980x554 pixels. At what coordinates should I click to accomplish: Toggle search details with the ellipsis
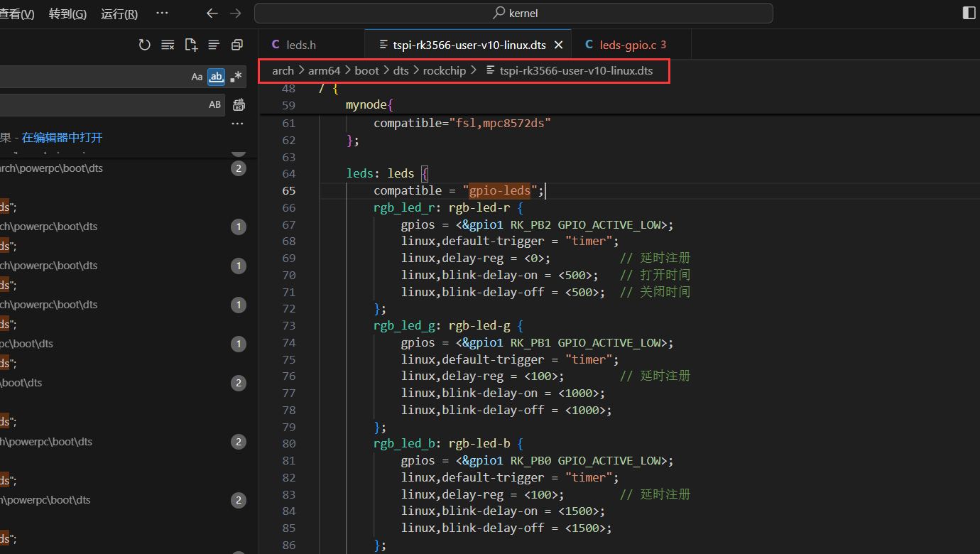(238, 124)
